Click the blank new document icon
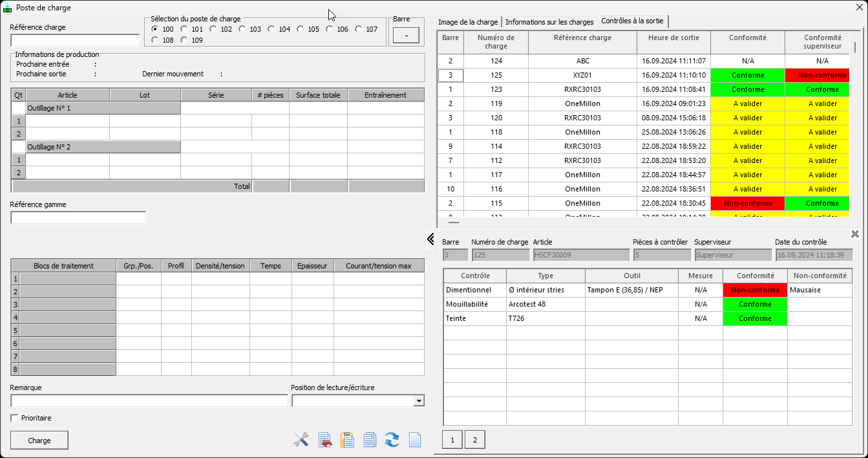 coord(414,440)
